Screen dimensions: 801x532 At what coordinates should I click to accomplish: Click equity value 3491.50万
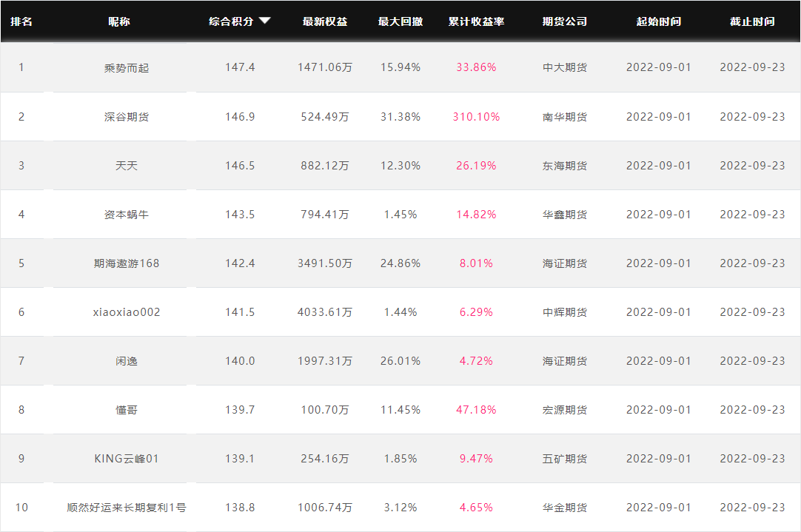pyautogui.click(x=325, y=263)
